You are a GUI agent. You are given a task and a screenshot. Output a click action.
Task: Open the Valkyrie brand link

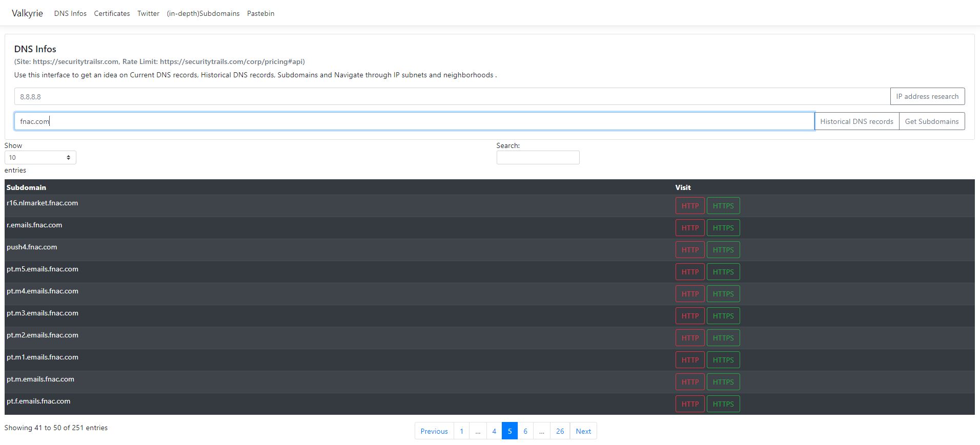click(x=27, y=13)
